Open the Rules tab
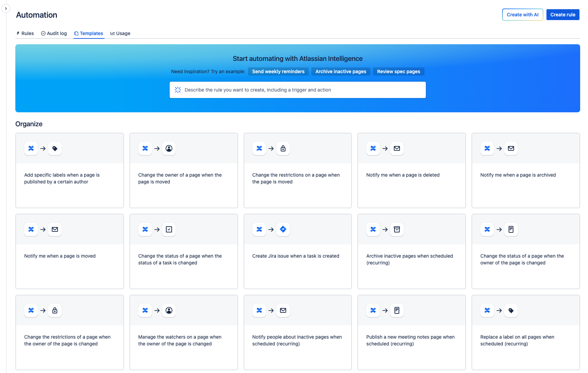588x373 pixels. [25, 33]
